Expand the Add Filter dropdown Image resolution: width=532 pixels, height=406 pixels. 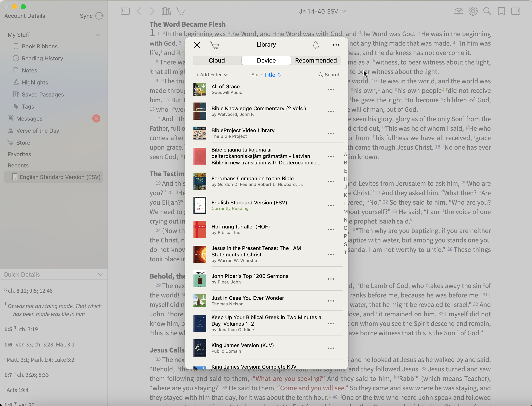tap(212, 75)
